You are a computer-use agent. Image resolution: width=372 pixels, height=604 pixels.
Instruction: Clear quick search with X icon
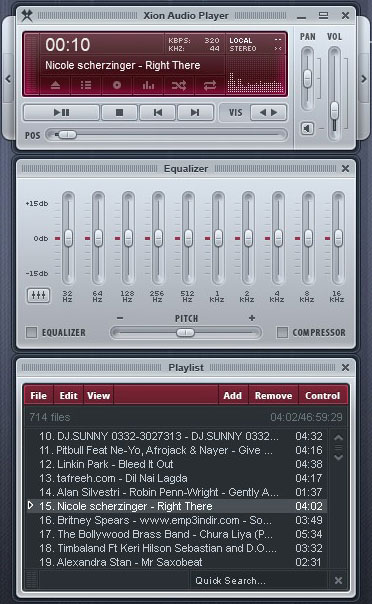click(x=338, y=580)
